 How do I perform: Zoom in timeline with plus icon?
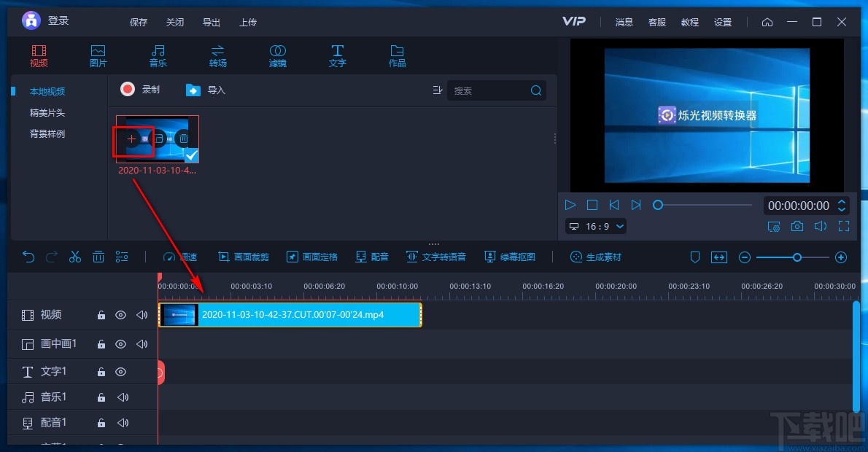pos(841,257)
